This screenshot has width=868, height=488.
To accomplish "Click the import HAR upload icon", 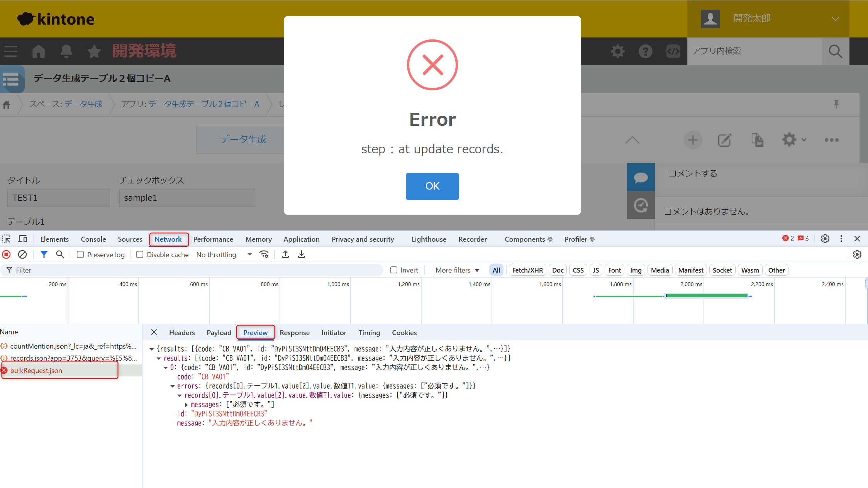I will pos(285,254).
